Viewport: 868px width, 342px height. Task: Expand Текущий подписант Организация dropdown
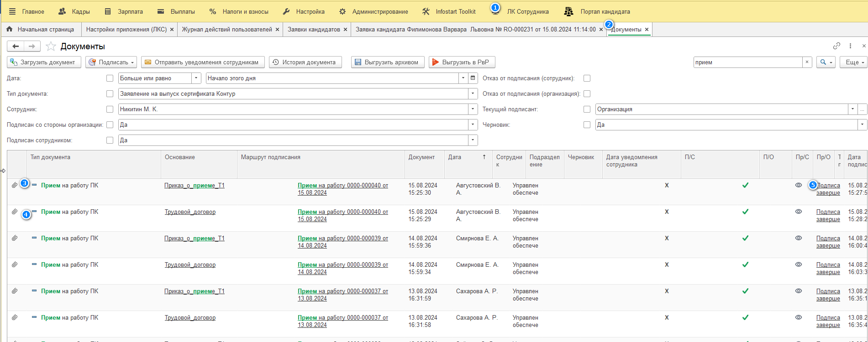coord(852,109)
